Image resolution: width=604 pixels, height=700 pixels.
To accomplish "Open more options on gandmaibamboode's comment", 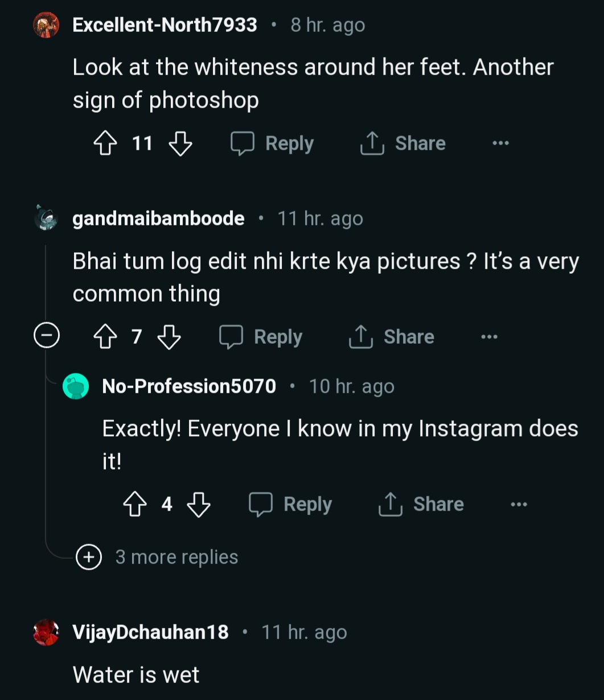I will coord(489,337).
